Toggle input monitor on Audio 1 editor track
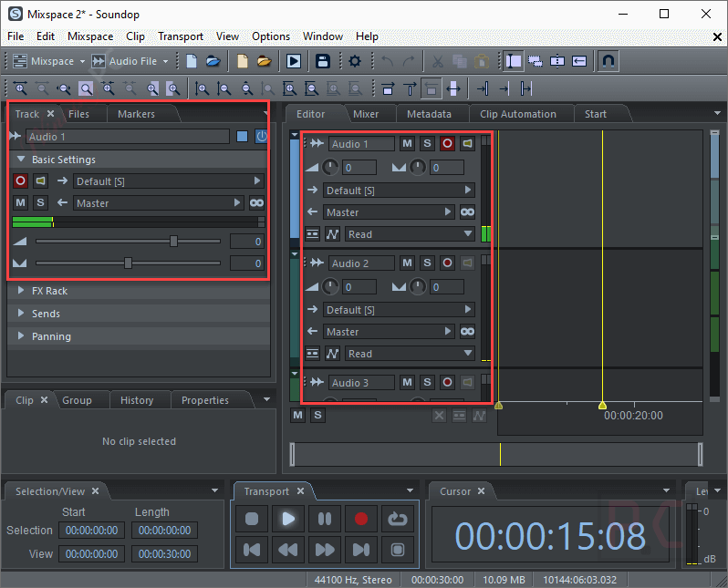This screenshot has width=728, height=588. tap(467, 143)
